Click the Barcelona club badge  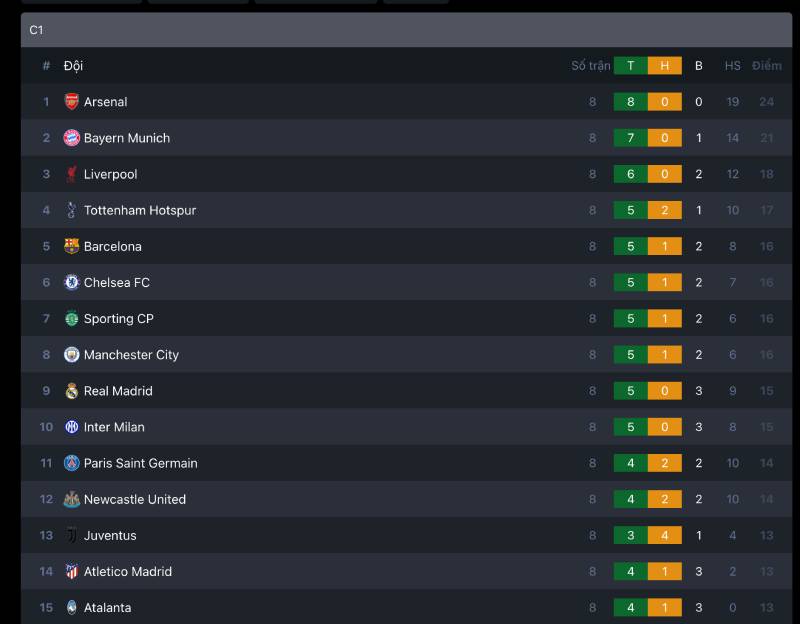[71, 246]
